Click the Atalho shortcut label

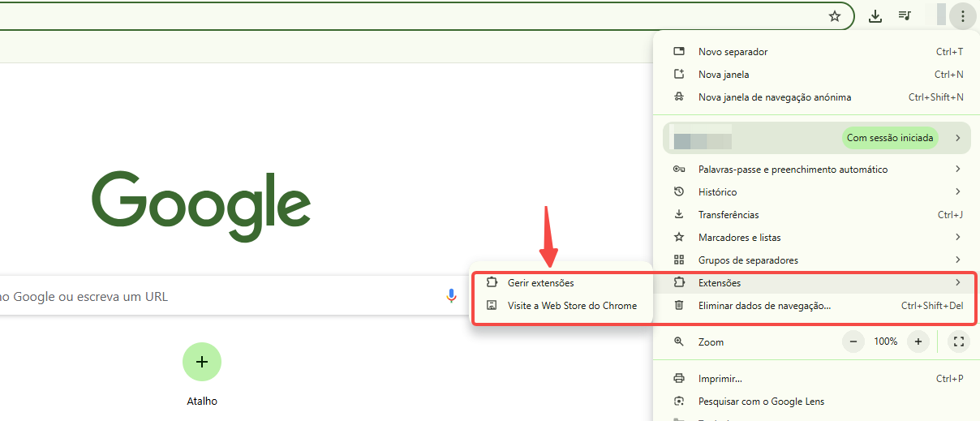tap(202, 401)
